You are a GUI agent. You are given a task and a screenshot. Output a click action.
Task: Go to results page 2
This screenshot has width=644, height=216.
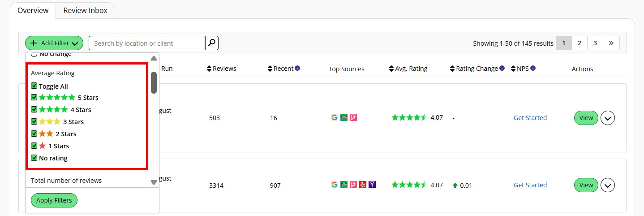(580, 43)
